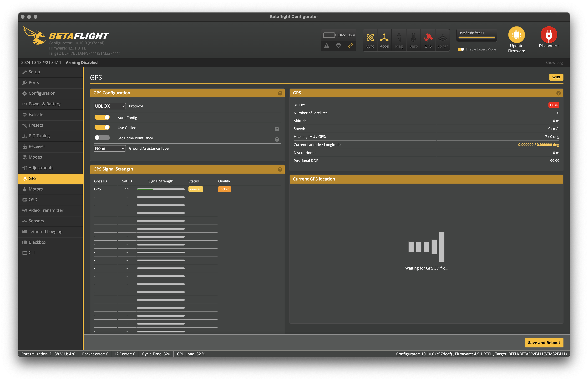Click Show Log link
588x381 pixels.
(x=554, y=62)
